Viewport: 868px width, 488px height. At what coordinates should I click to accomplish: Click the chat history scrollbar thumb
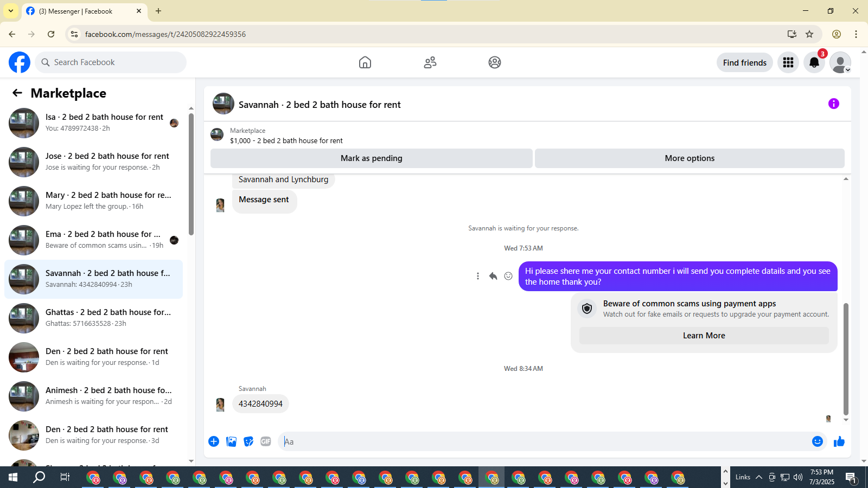pyautogui.click(x=846, y=359)
